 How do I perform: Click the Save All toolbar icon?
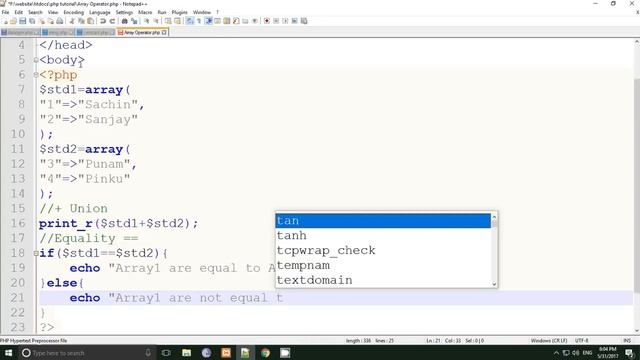[x=32, y=21]
